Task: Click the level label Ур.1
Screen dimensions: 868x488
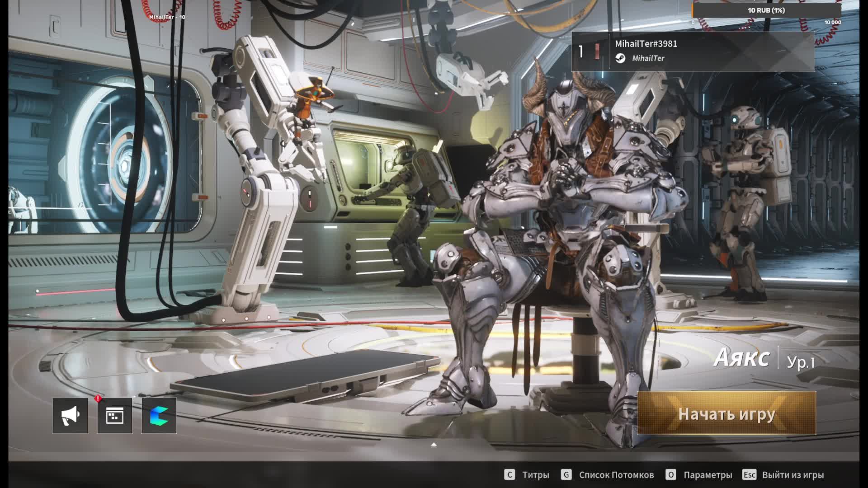Action: [x=801, y=362]
